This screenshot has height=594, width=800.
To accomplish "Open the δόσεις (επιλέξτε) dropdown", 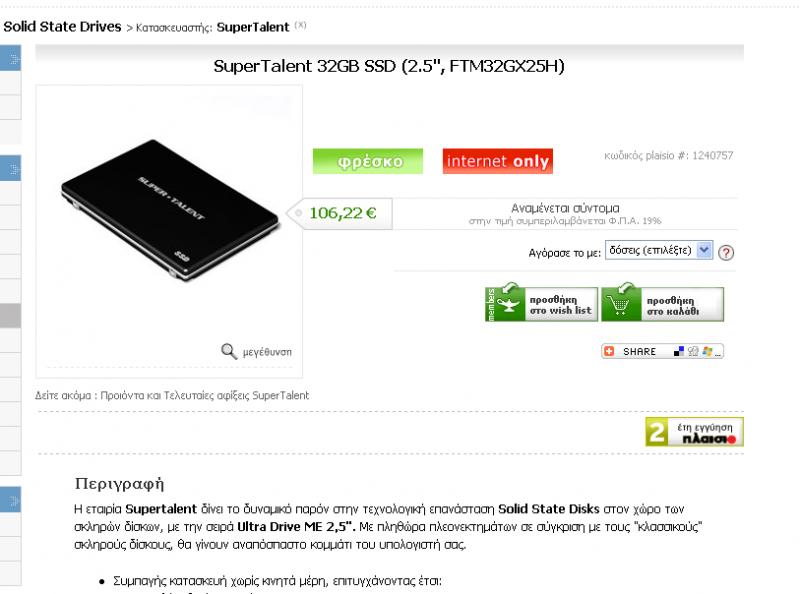I will [x=659, y=250].
